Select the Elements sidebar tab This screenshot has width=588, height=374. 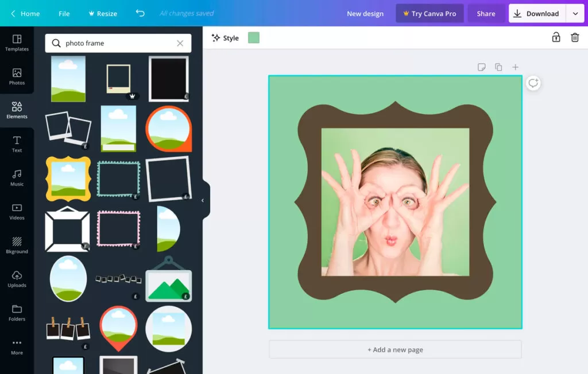pos(17,111)
